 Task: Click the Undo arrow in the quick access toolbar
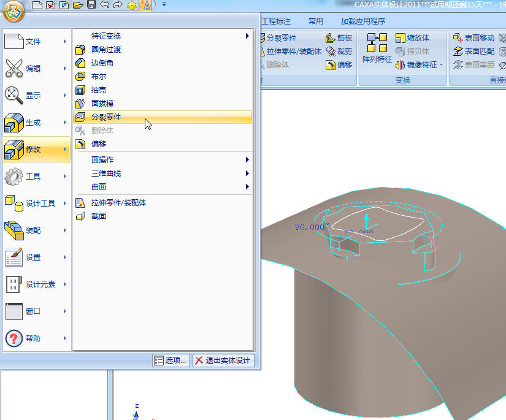105,5
